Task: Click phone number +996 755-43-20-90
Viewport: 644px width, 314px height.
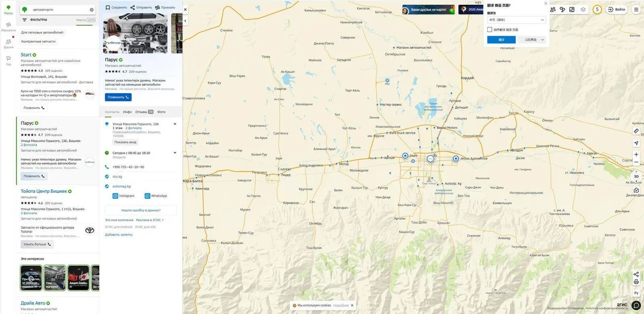Action: [128, 167]
